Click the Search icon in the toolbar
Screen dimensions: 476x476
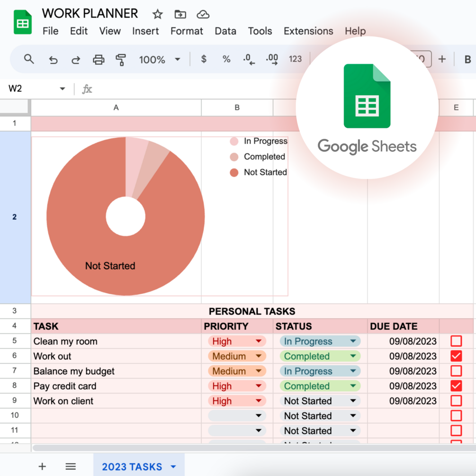28,59
